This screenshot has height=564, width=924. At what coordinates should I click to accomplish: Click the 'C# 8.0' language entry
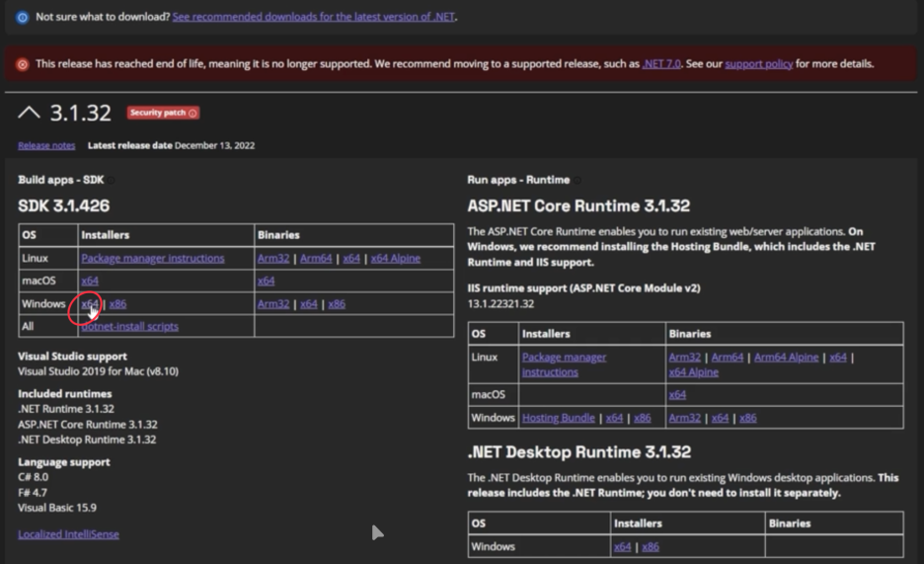click(x=33, y=477)
